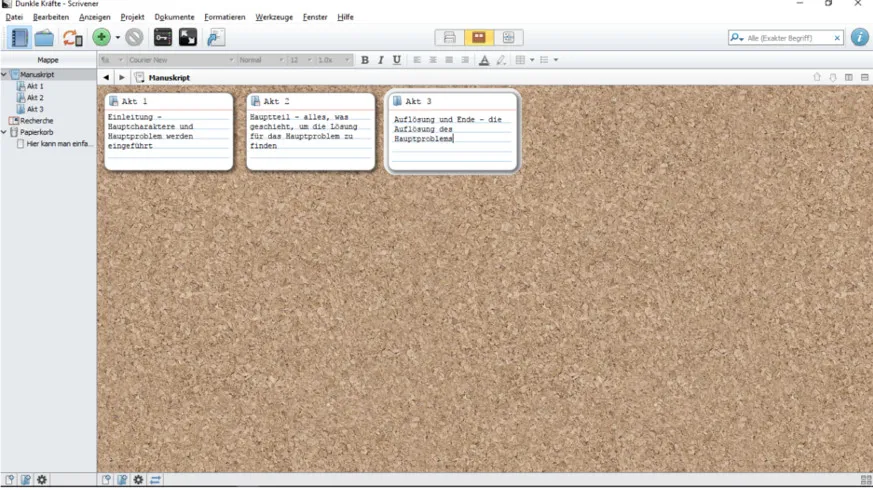Switch to Scrivenings document view mode
Viewport: 873px width, 490px height.
(449, 37)
